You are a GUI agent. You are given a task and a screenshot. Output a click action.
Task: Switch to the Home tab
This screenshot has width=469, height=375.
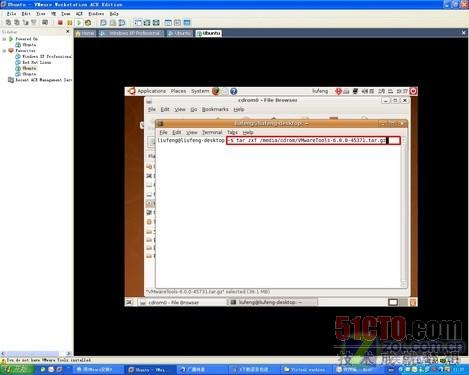(x=85, y=33)
